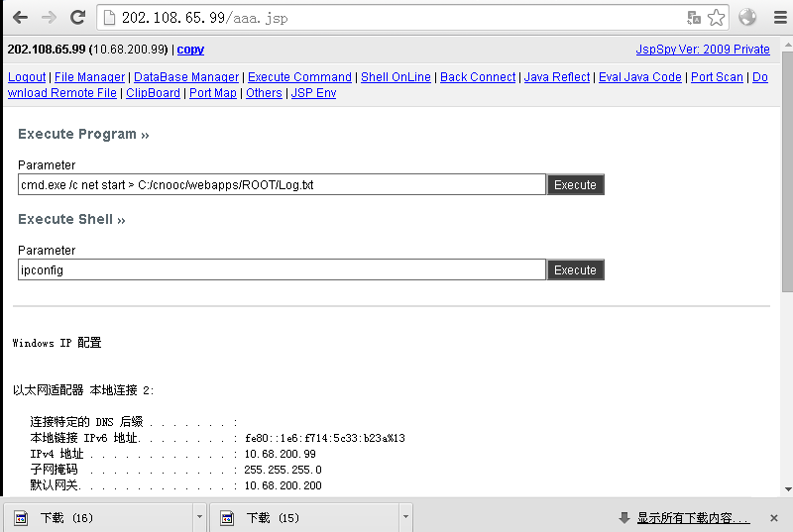Click the globe extension icon
Screen dimensions: 793x532
click(x=747, y=17)
